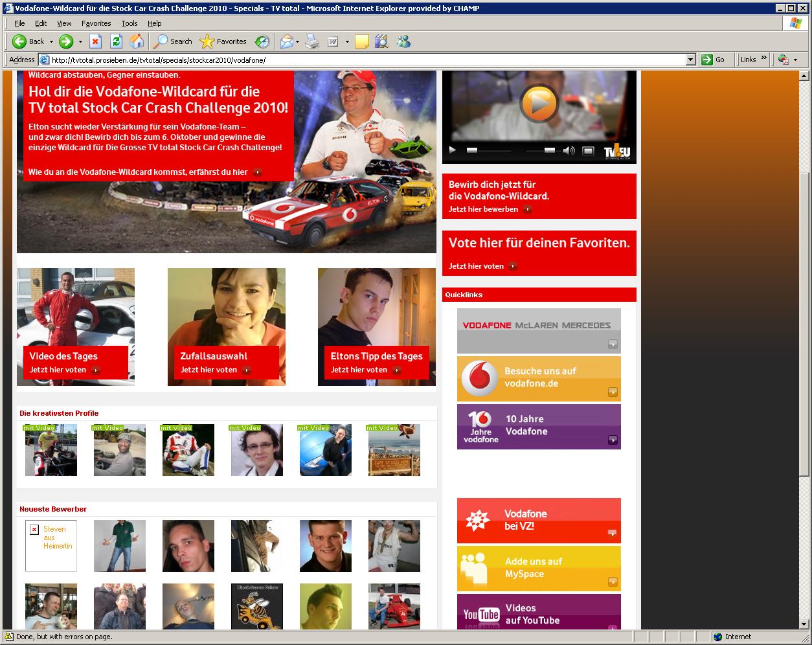
Task: Print the page using the printer icon
Action: (312, 41)
